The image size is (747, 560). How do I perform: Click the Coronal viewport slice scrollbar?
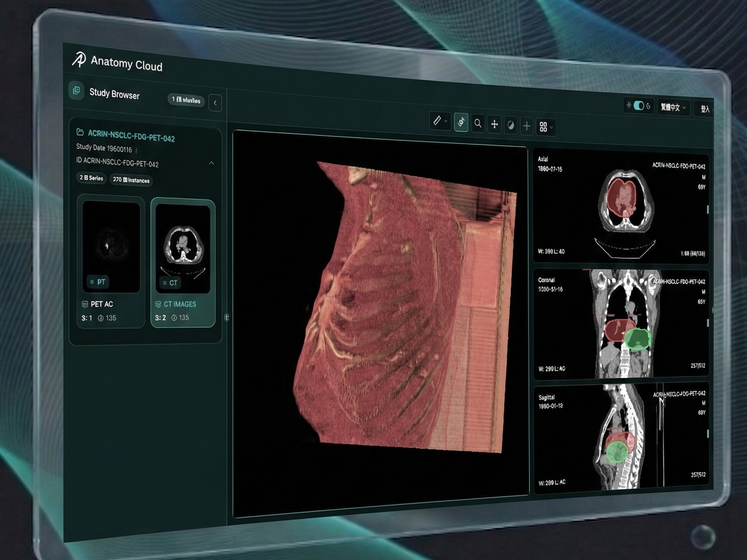708,323
